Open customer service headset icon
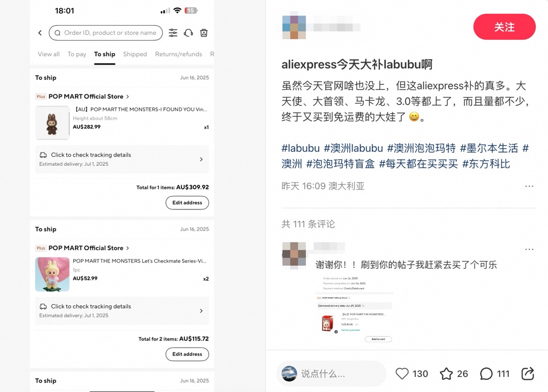The image size is (548, 392). [189, 33]
